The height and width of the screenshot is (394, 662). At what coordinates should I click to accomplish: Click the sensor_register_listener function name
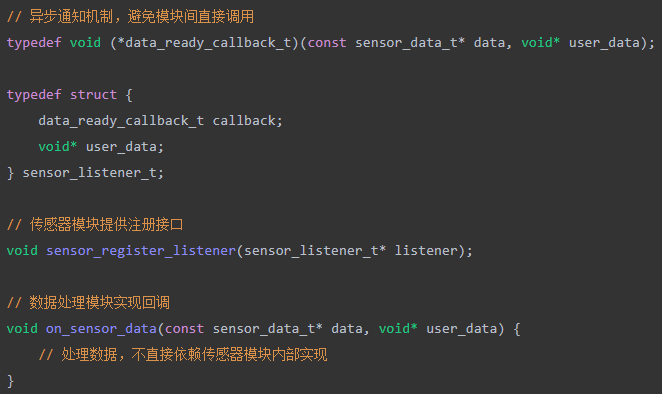141,251
